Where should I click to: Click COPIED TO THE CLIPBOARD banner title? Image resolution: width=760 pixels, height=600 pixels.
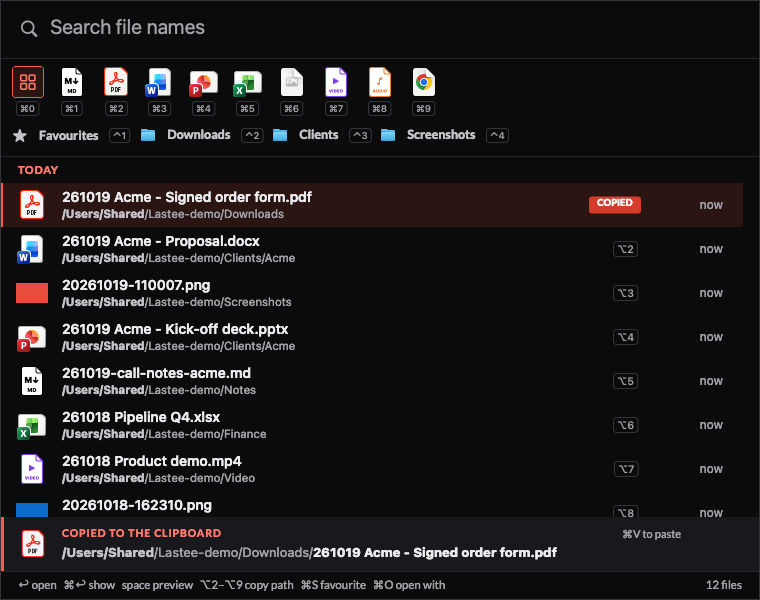pos(141,533)
